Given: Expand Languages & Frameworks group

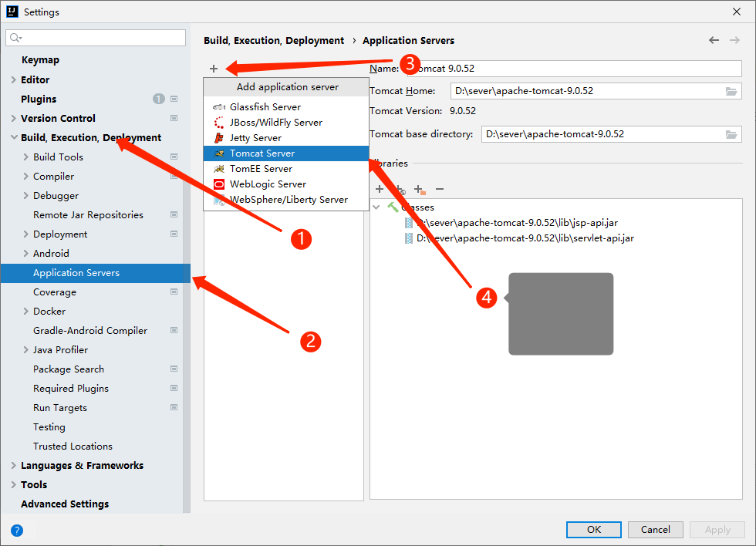Looking at the screenshot, I should click(14, 466).
